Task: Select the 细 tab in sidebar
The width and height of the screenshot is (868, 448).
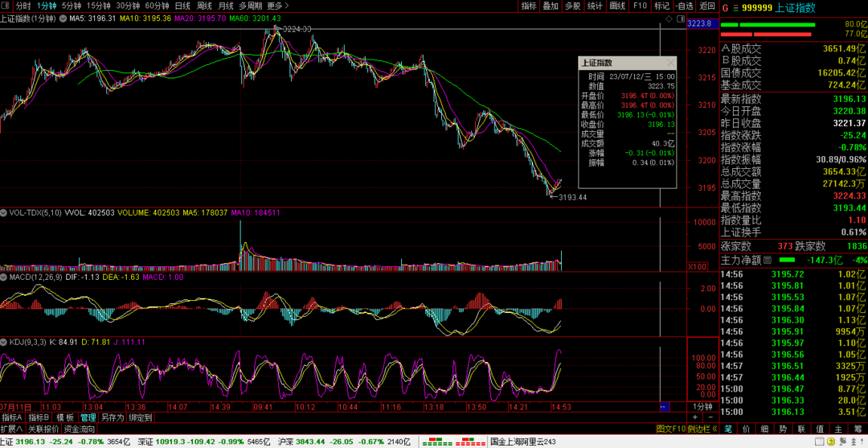Action: [x=765, y=429]
